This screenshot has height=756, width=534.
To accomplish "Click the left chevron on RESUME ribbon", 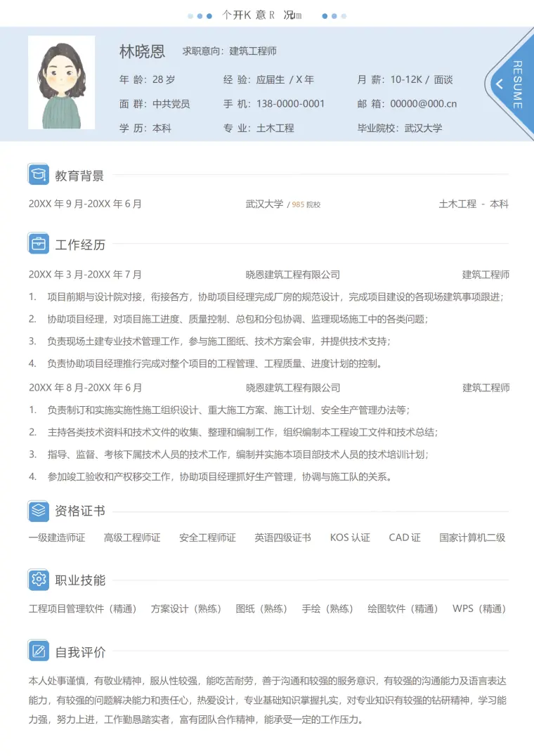I will tap(500, 84).
